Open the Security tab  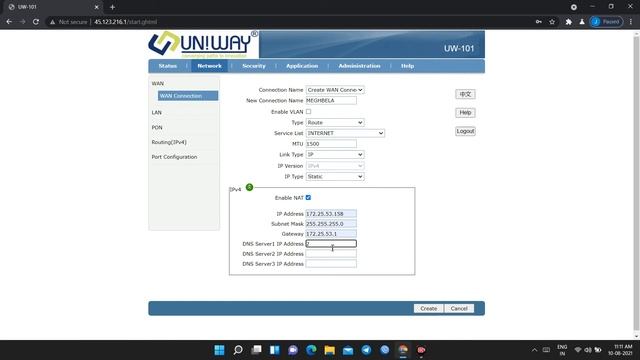(254, 66)
